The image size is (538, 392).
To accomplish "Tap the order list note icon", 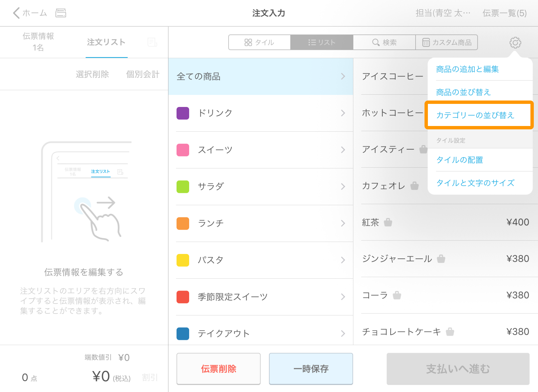I will [152, 42].
